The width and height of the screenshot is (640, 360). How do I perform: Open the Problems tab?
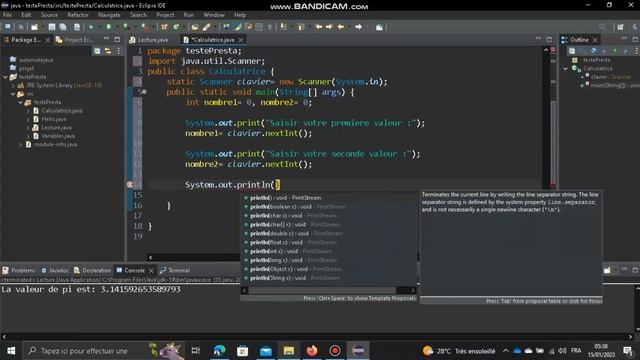tap(19, 270)
